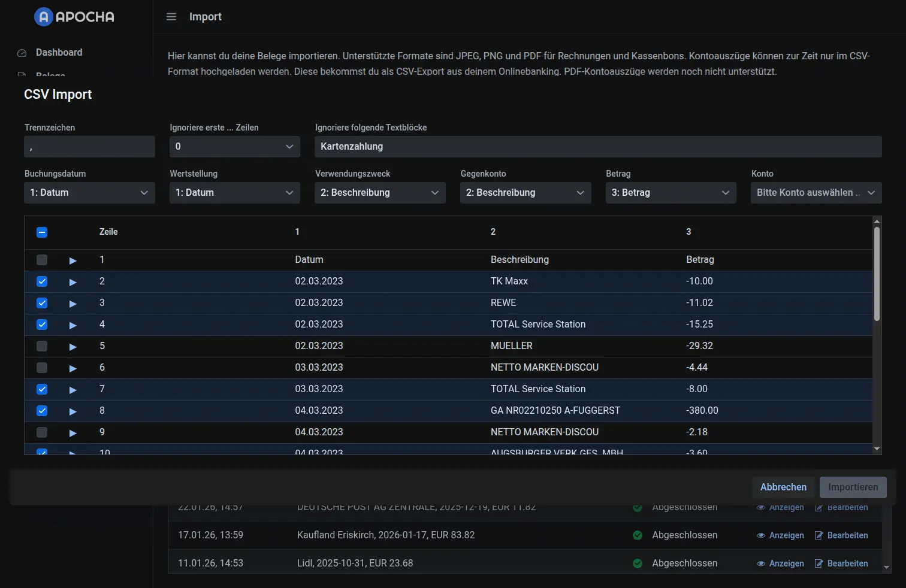The width and height of the screenshot is (906, 588).
Task: Select Belege in the sidebar
Action: [51, 75]
